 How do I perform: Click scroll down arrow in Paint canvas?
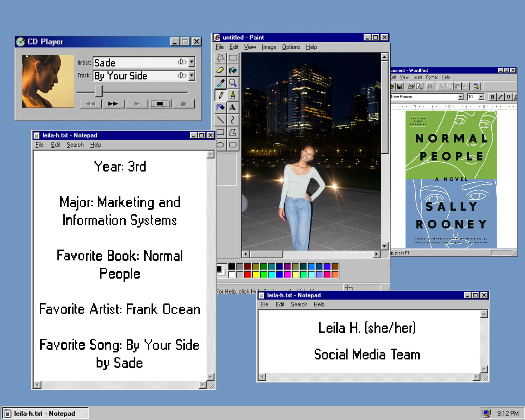(x=384, y=246)
